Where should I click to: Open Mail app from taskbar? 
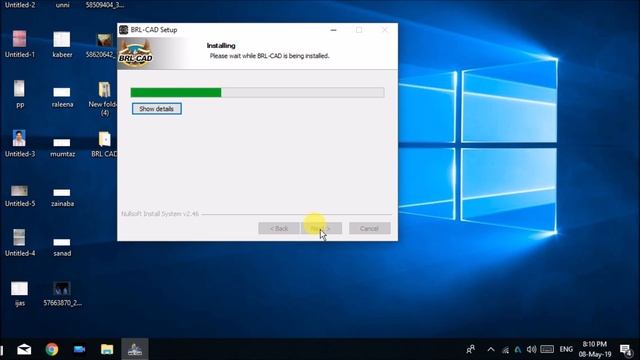[24, 349]
